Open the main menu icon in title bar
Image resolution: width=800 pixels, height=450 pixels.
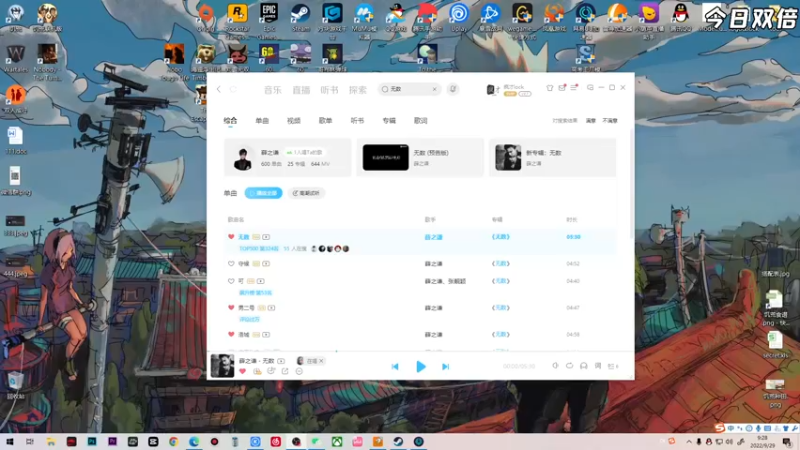(x=574, y=88)
